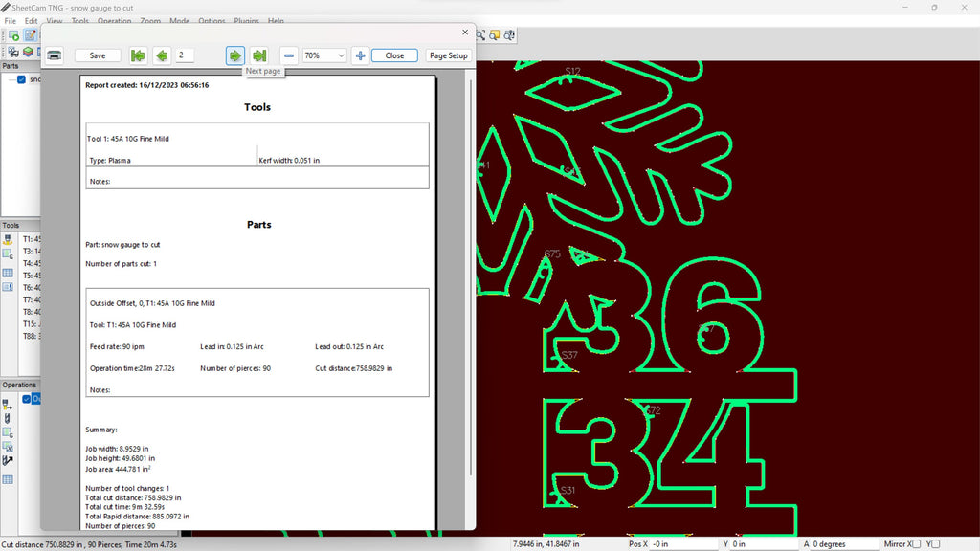Click the move to operation icon
This screenshot has height=551, width=980.
point(8,461)
